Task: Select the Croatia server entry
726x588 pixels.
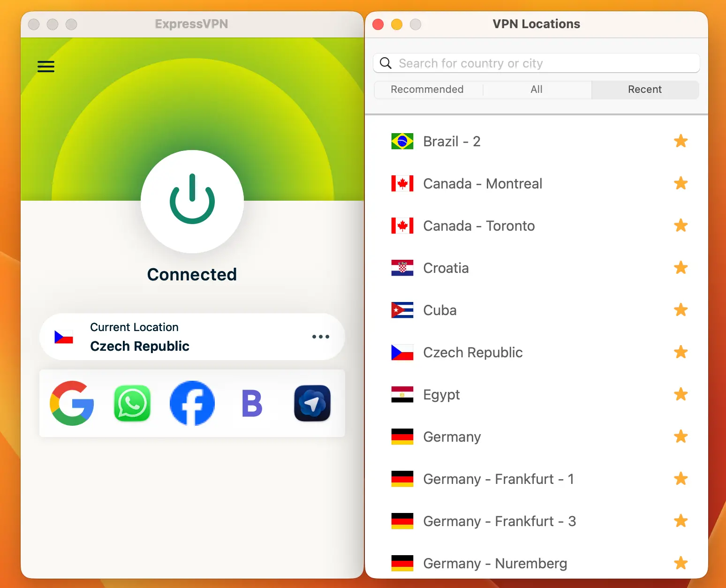Action: click(446, 268)
